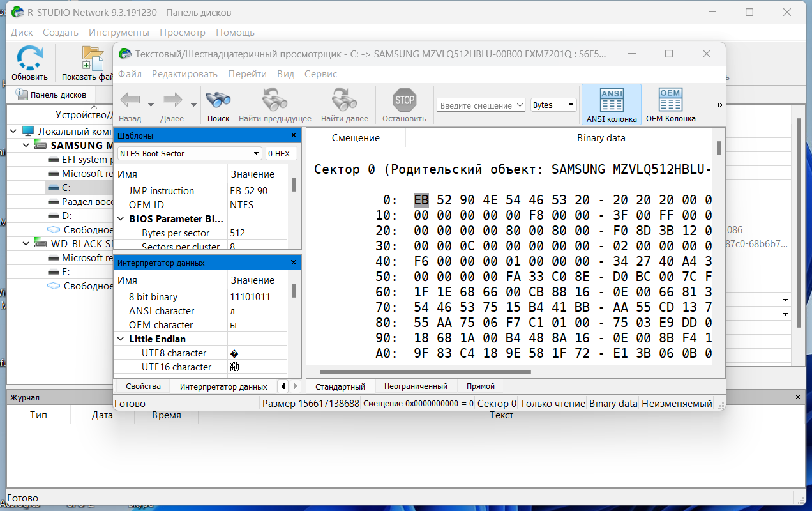This screenshot has height=511, width=812.
Task: Click the Далее forward arrow
Action: pos(172,100)
